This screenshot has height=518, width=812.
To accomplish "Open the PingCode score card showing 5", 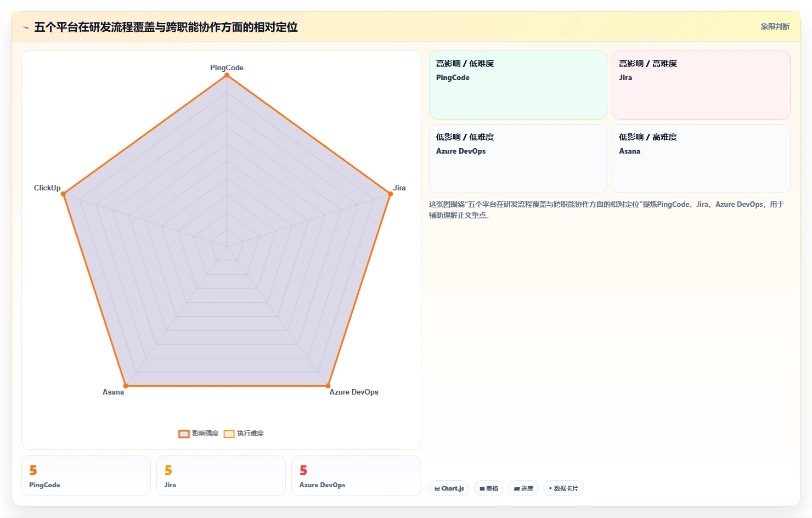I will 86,476.
